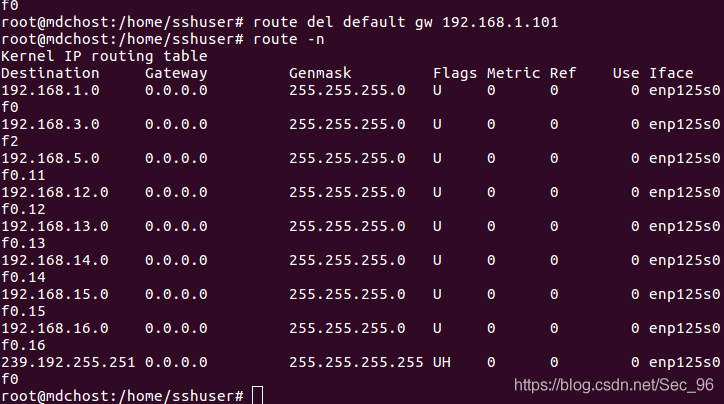Click the 'Genmask' column header
Screen dimensions: 724x404
(x=320, y=73)
